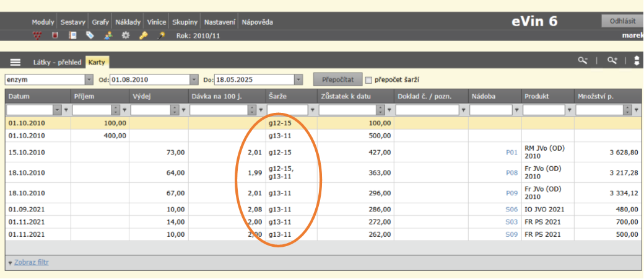Click the golden key icon
The height and width of the screenshot is (279, 644).
[143, 35]
